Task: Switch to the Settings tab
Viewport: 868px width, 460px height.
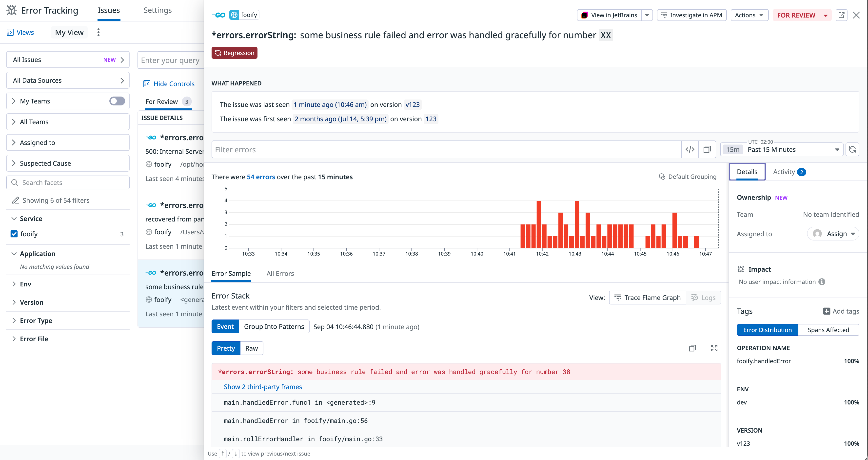Action: pos(157,10)
